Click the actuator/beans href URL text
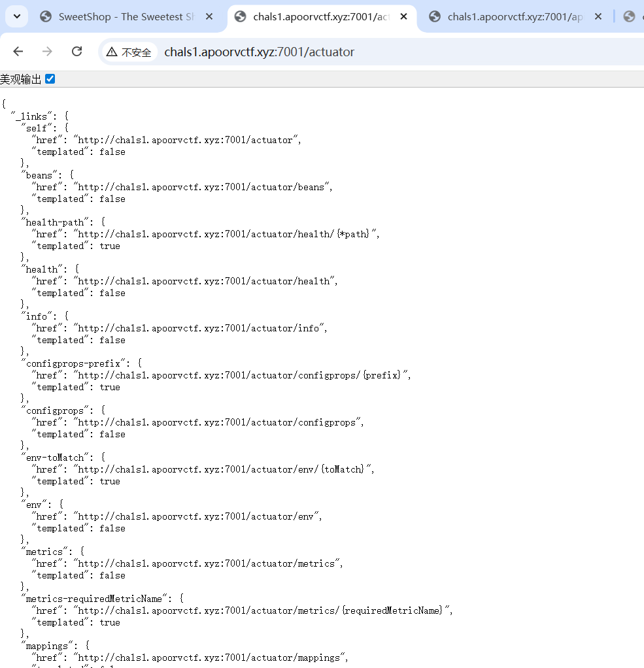644x668 pixels. point(202,187)
